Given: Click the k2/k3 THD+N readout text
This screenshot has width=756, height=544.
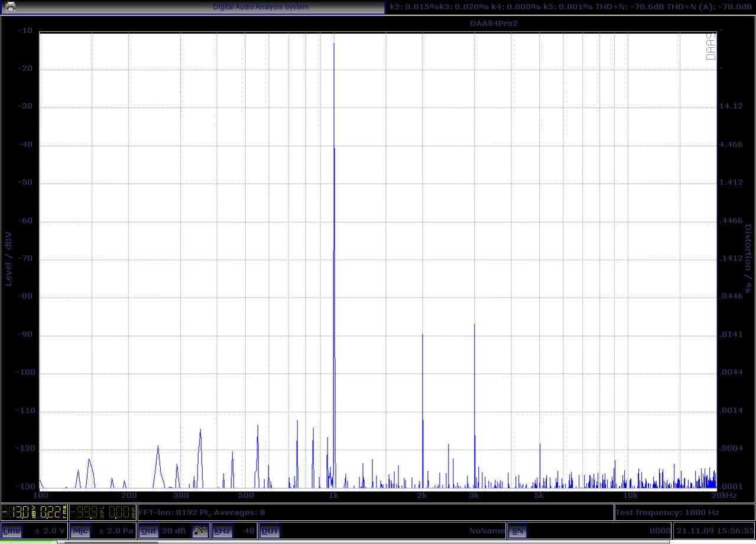Looking at the screenshot, I should [571, 6].
